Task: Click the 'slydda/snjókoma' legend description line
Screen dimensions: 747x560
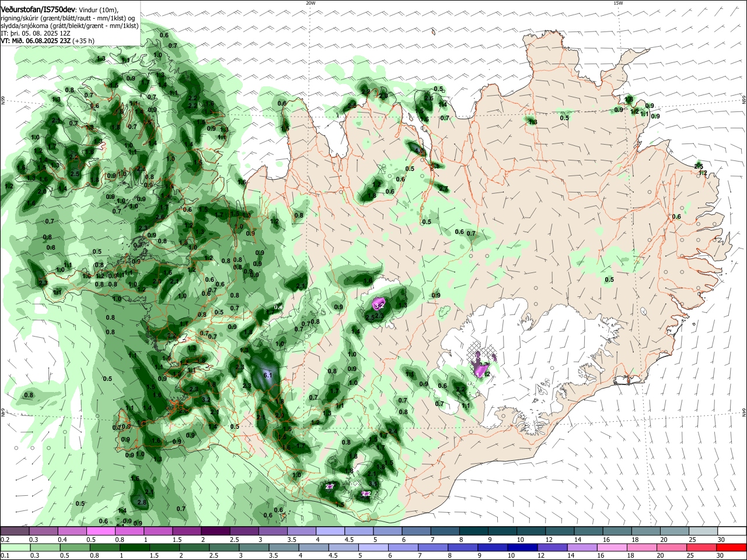Action: click(x=69, y=26)
